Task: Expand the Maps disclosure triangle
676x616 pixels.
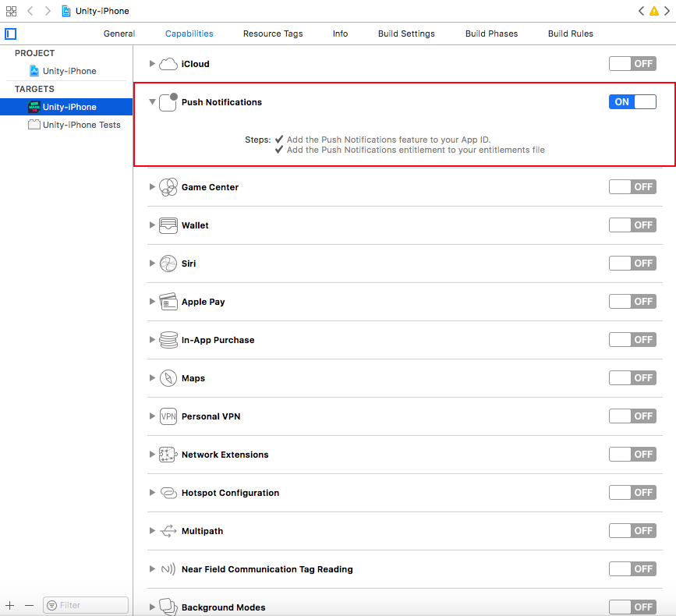Action: pos(152,378)
